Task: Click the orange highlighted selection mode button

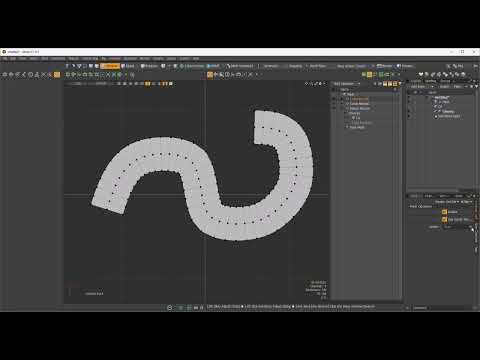Action: 110,66
